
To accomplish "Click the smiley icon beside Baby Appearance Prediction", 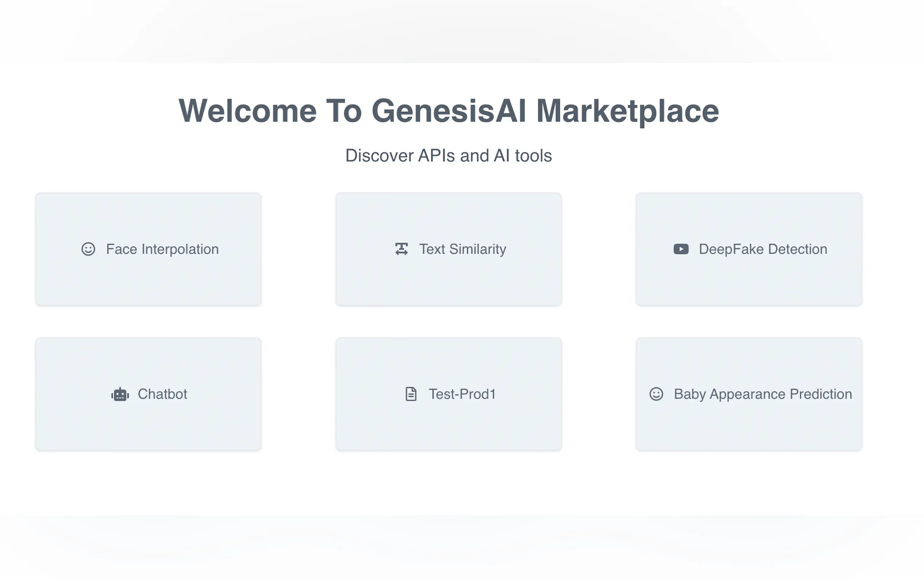I will (656, 394).
